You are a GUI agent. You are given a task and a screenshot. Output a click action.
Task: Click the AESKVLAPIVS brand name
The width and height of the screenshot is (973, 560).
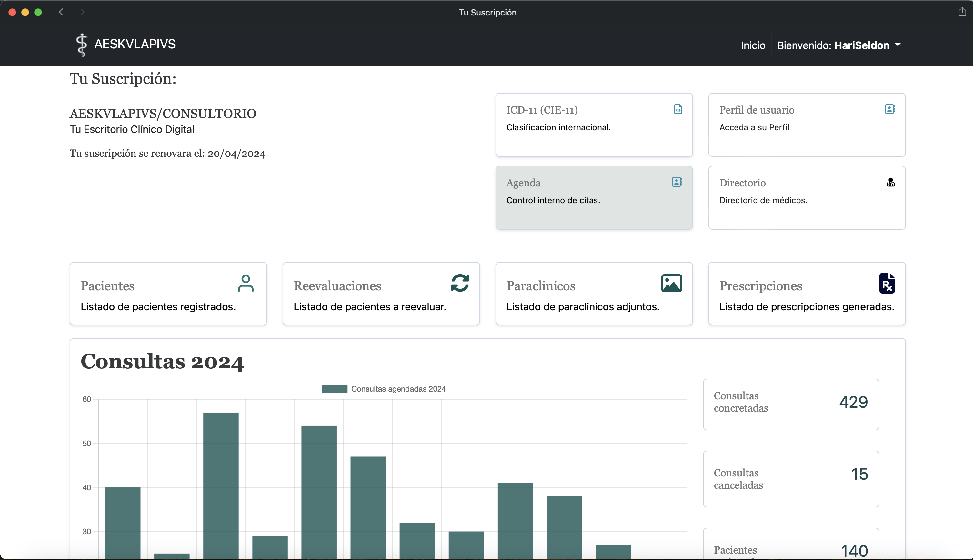(135, 44)
